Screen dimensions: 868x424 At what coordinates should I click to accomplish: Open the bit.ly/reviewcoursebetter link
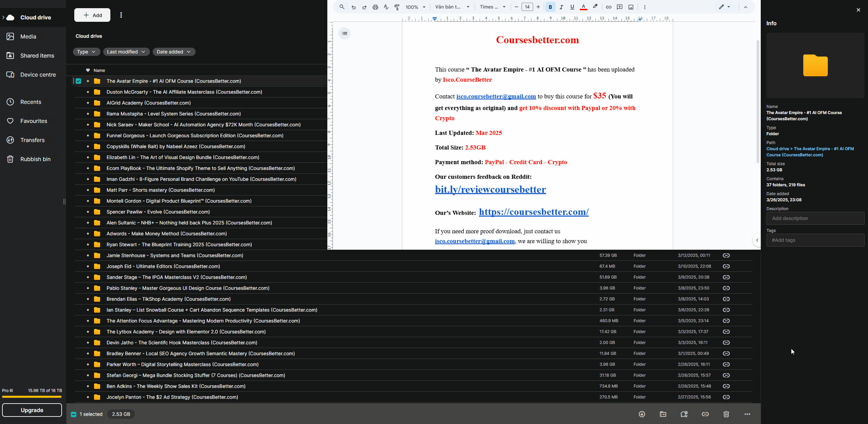[x=490, y=190]
